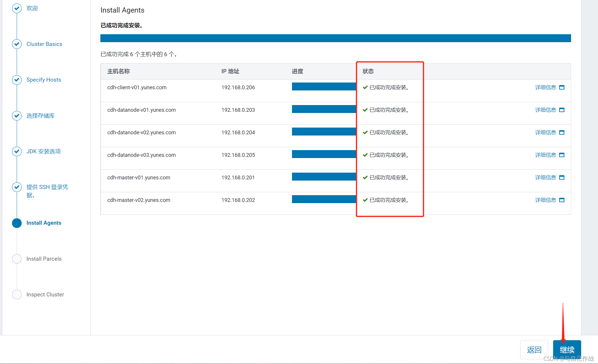Go to 提供 SSH 登录凭据 wizard step
The width and height of the screenshot is (598, 364).
coord(47,187)
